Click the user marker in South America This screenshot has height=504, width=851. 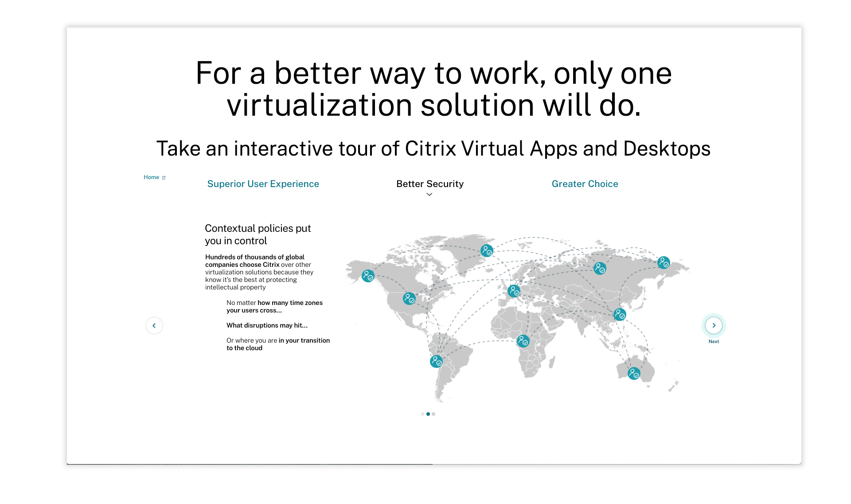coord(437,361)
